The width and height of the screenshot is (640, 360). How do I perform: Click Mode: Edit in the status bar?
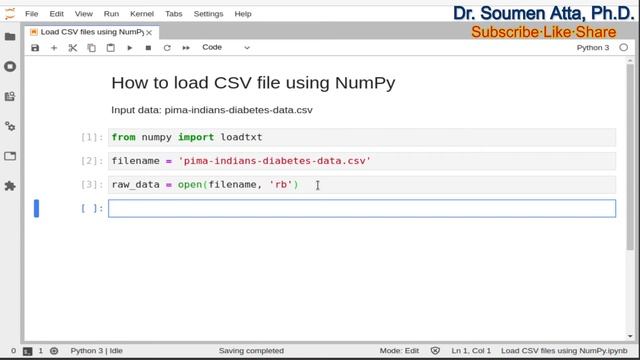(x=399, y=351)
